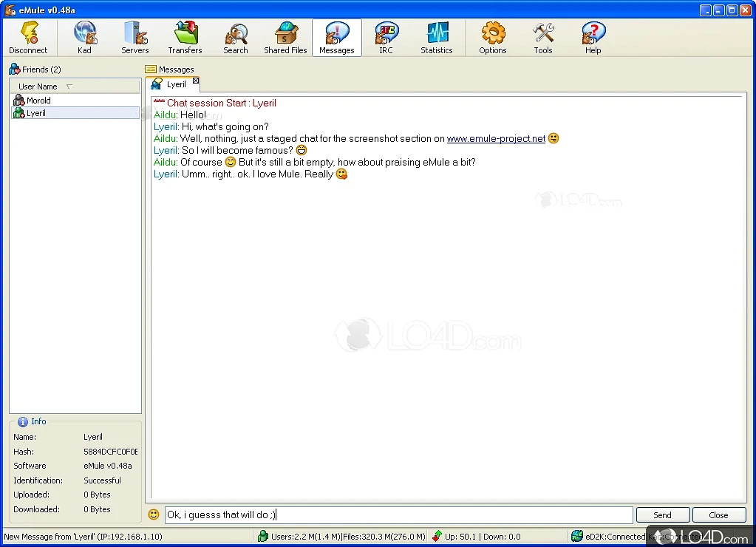This screenshot has height=547, width=756.
Task: Select Morold in the friends list
Action: [38, 101]
